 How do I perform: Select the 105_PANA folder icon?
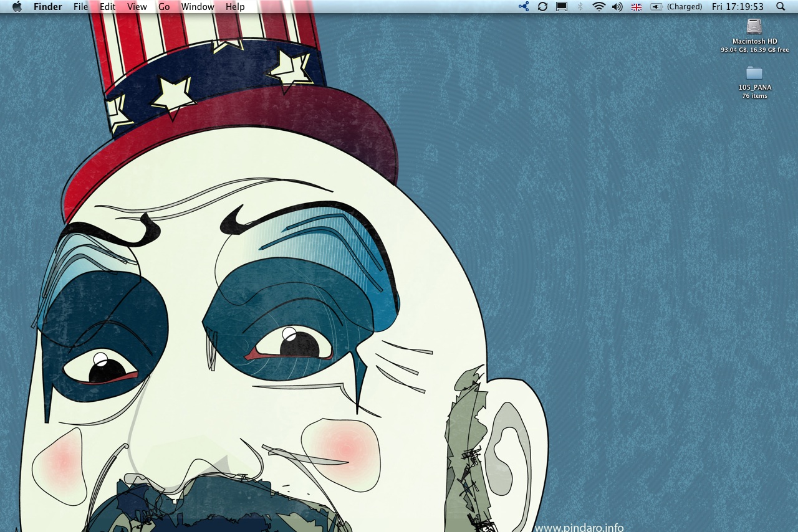tap(754, 73)
